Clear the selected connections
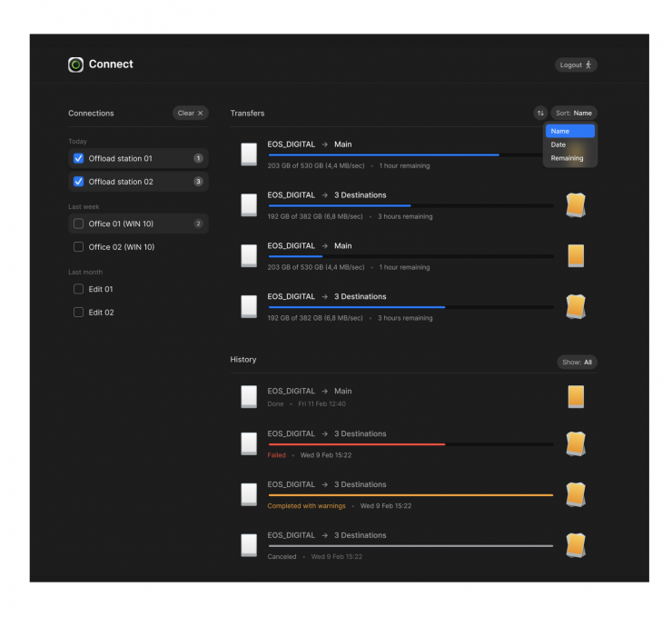This screenshot has height=617, width=672. [x=190, y=114]
